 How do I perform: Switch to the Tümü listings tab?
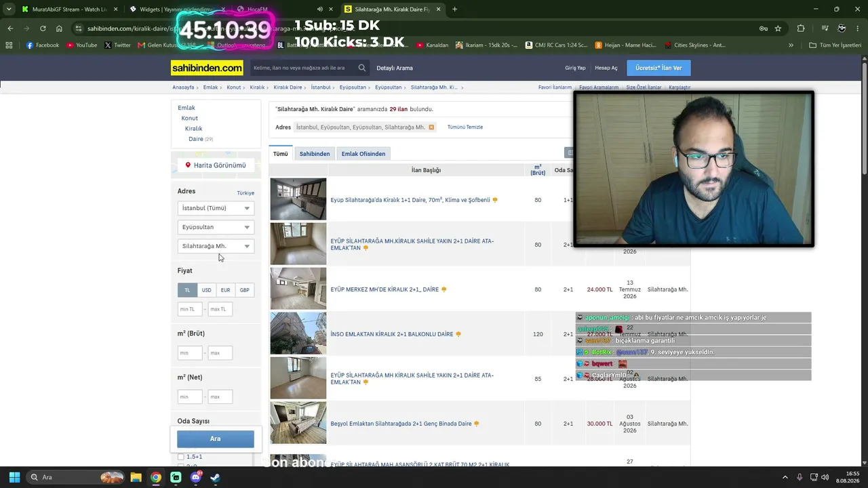[281, 154]
